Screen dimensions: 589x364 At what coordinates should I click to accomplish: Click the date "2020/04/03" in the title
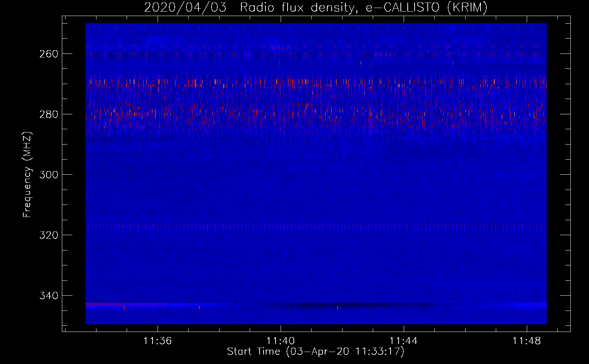pyautogui.click(x=185, y=7)
